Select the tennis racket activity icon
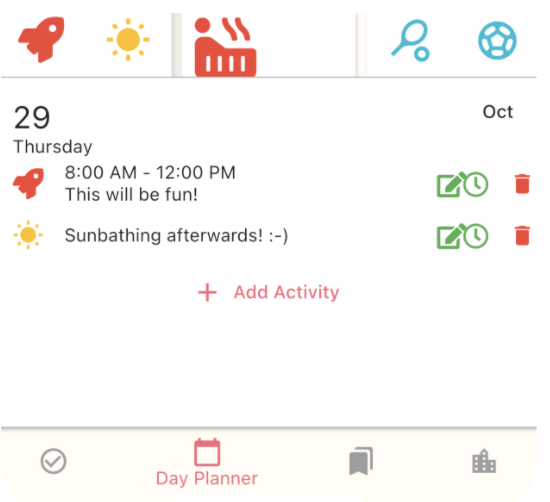The height and width of the screenshot is (502, 550). pyautogui.click(x=410, y=41)
